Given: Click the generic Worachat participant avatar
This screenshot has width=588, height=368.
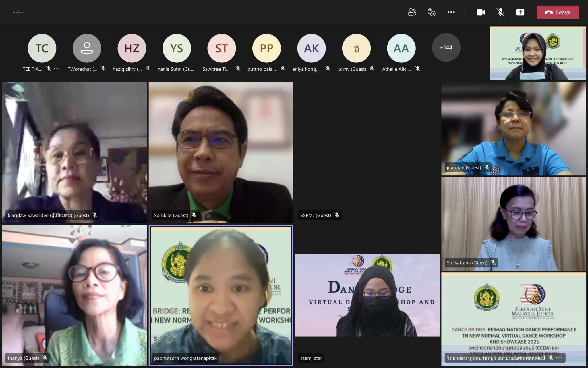Looking at the screenshot, I should tap(87, 48).
